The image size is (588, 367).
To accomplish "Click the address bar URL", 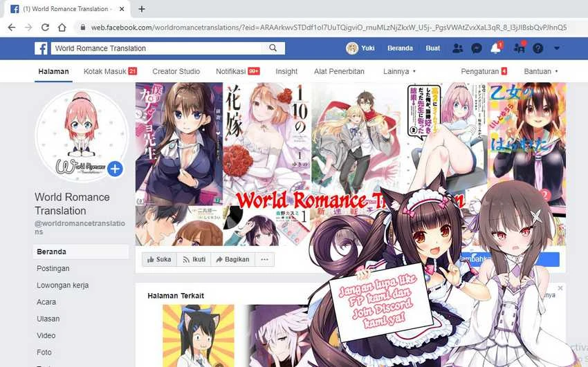I will pos(329,28).
